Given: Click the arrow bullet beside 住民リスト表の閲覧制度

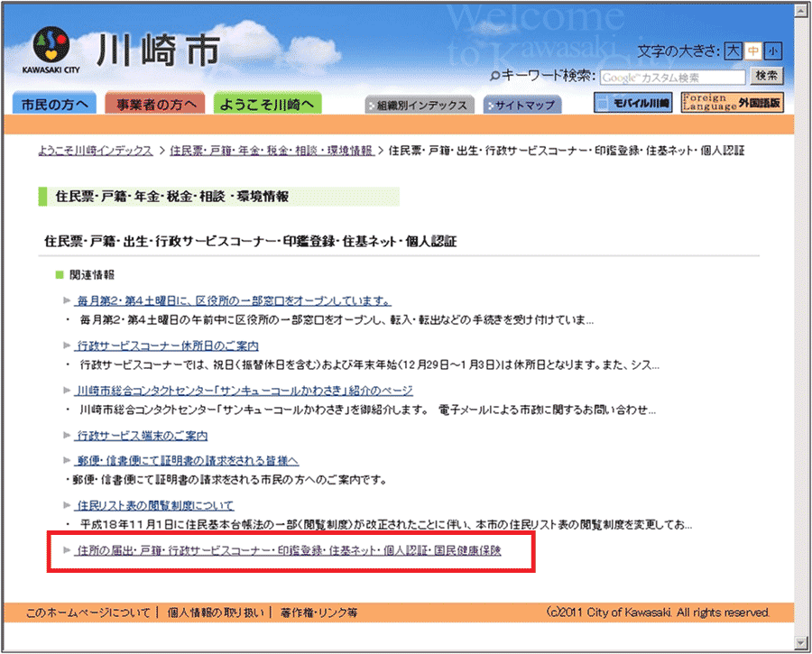Looking at the screenshot, I should pos(67,505).
